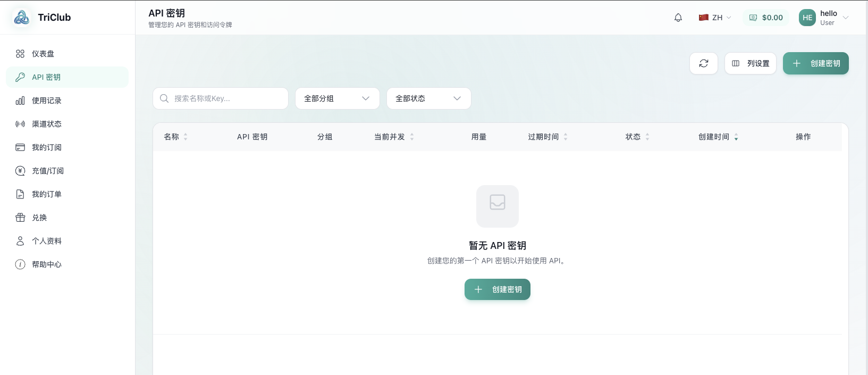Click the 个人资料 person icon
The height and width of the screenshot is (375, 868).
(x=20, y=241)
